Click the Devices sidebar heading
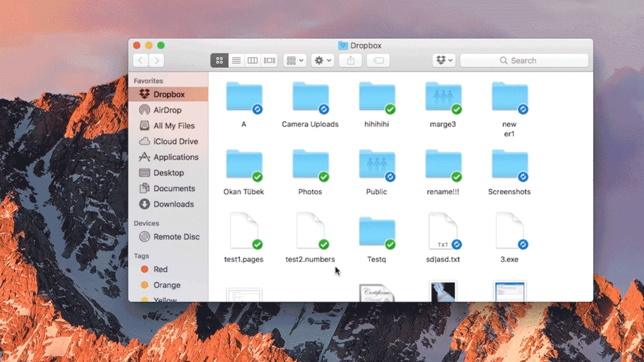The image size is (644, 362). click(146, 223)
